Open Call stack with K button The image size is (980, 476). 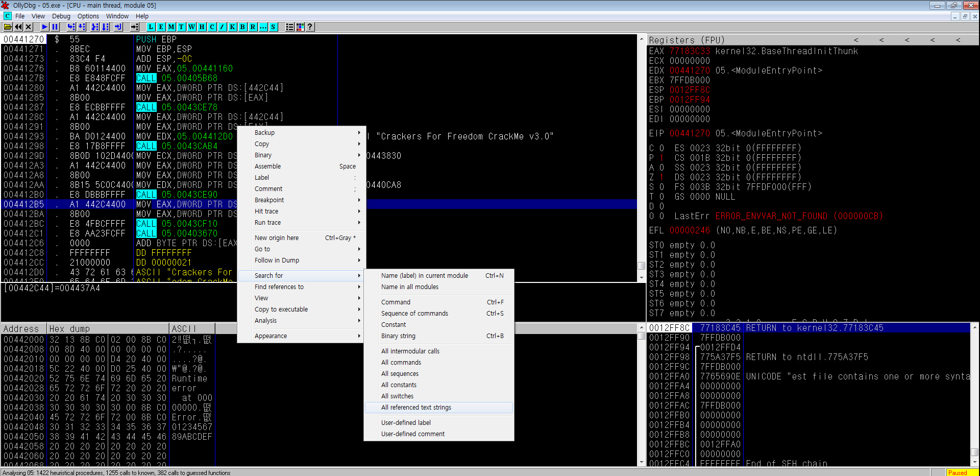233,27
